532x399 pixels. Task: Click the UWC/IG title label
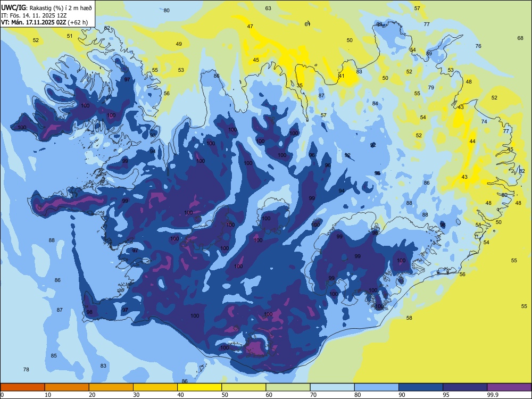13,7
